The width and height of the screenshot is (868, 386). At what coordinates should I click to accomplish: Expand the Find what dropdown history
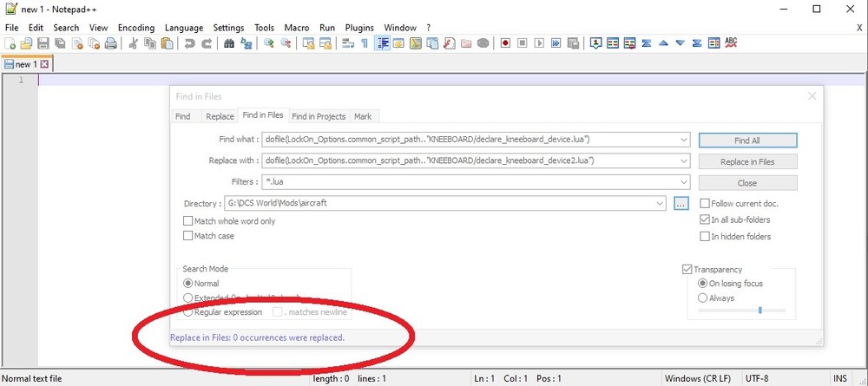coord(684,140)
